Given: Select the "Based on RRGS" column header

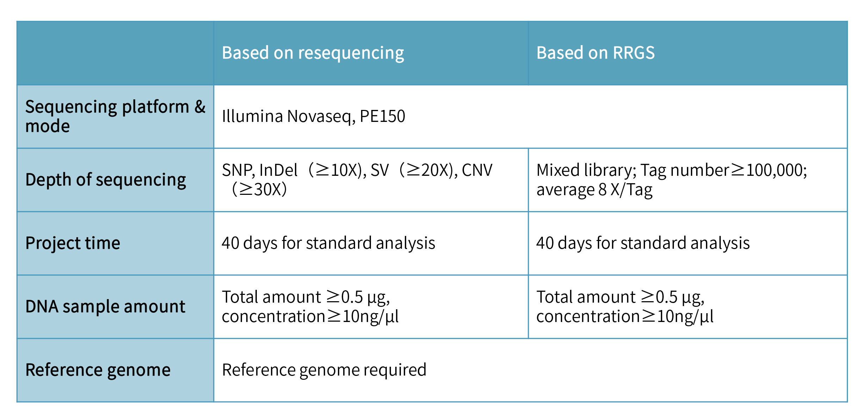Looking at the screenshot, I should [x=595, y=53].
